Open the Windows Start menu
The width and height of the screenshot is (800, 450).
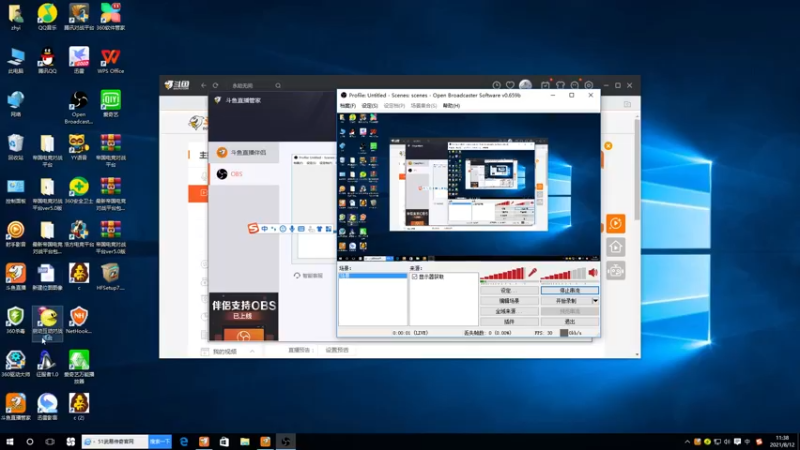(10, 441)
